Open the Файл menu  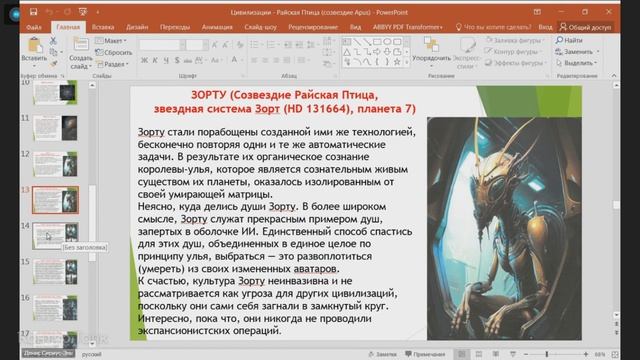(x=34, y=27)
